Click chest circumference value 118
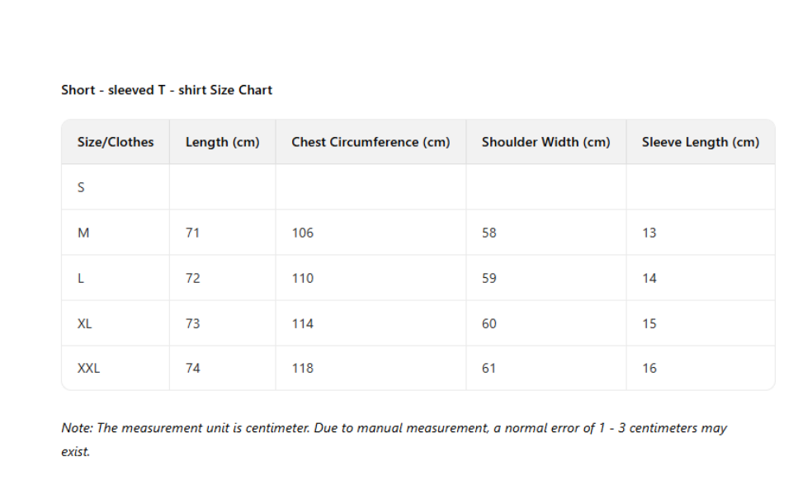Image resolution: width=812 pixels, height=504 pixels. pos(303,368)
